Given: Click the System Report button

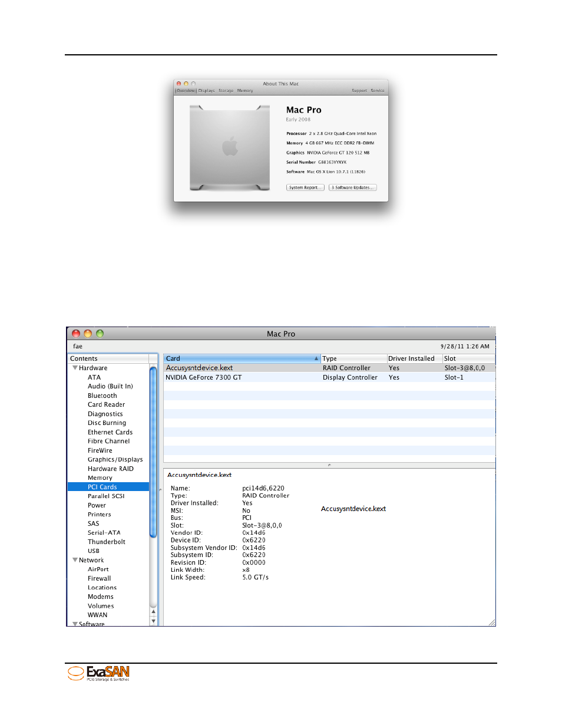Looking at the screenshot, I should [305, 187].
